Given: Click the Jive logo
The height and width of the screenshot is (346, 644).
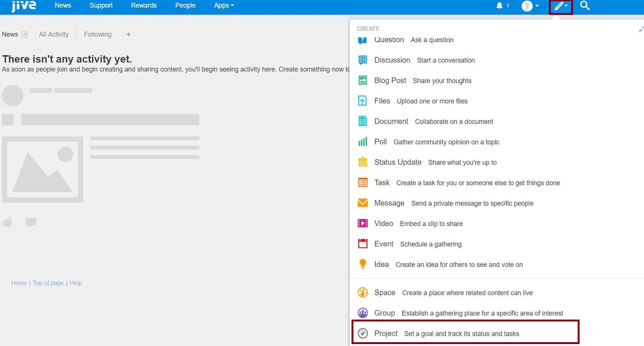Looking at the screenshot, I should point(24,6).
